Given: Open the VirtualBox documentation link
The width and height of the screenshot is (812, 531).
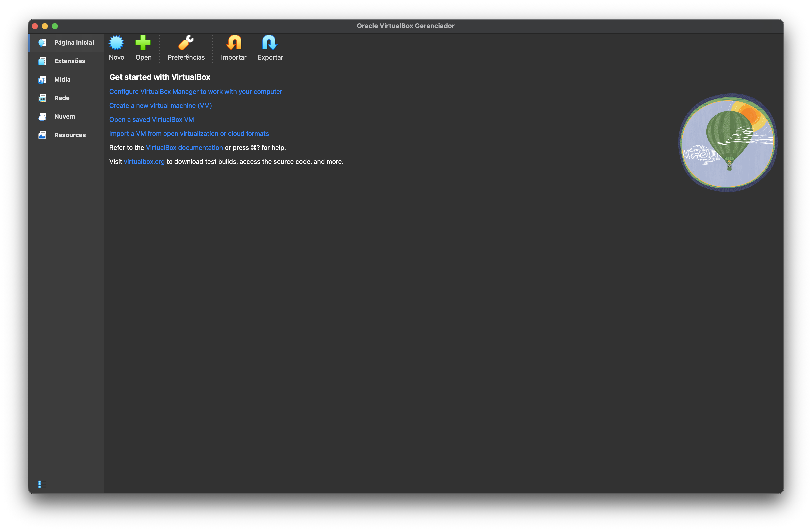Looking at the screenshot, I should click(x=184, y=148).
